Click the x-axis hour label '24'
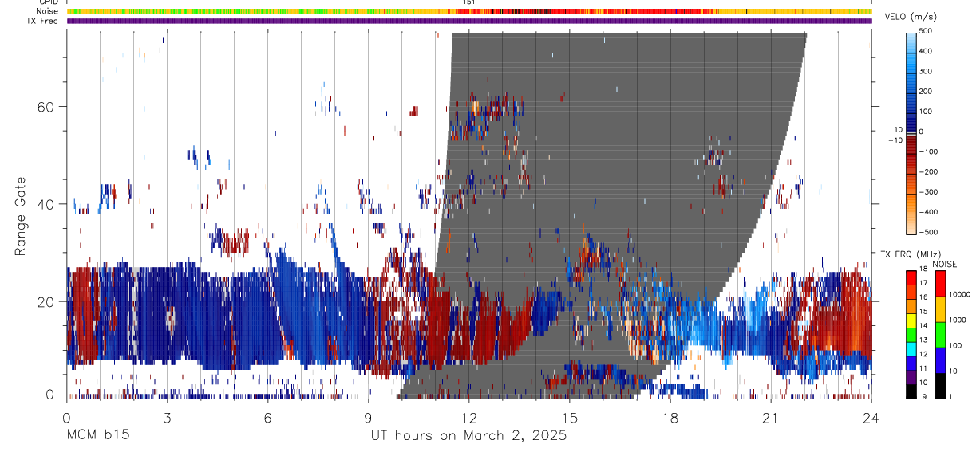980x452 pixels. [x=871, y=417]
